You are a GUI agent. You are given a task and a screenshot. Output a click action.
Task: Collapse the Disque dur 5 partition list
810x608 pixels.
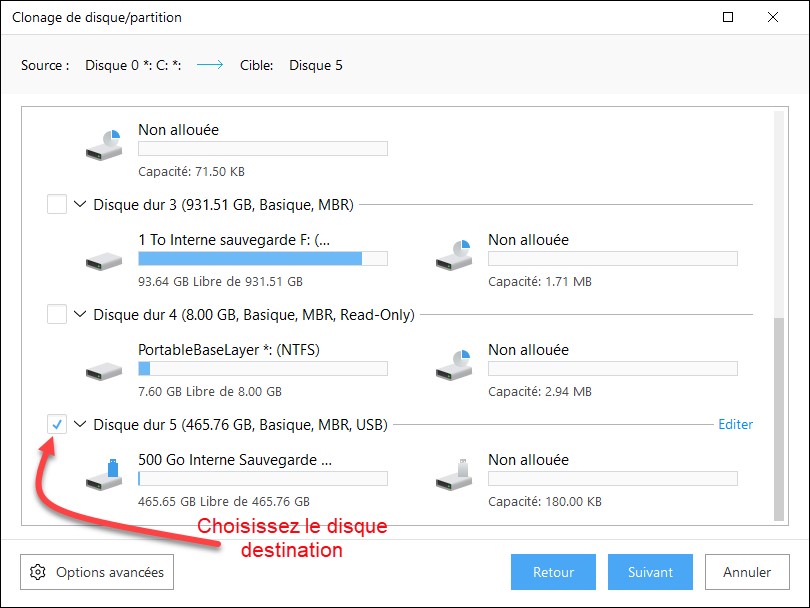80,425
